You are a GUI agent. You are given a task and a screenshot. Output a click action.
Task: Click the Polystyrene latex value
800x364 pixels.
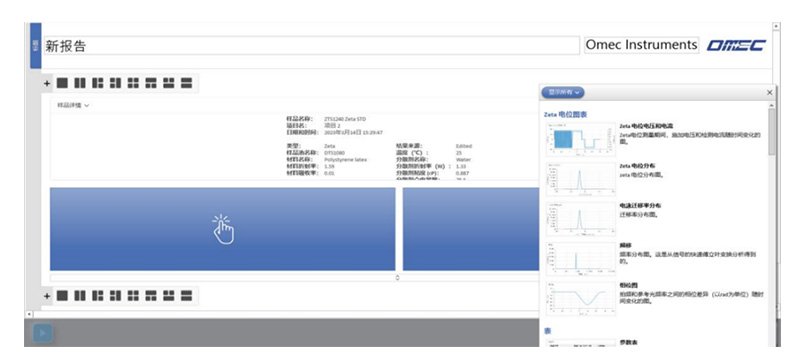click(x=345, y=160)
